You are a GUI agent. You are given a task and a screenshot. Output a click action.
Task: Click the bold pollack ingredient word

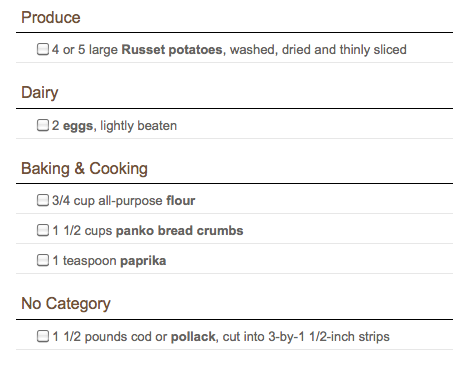[x=193, y=337]
